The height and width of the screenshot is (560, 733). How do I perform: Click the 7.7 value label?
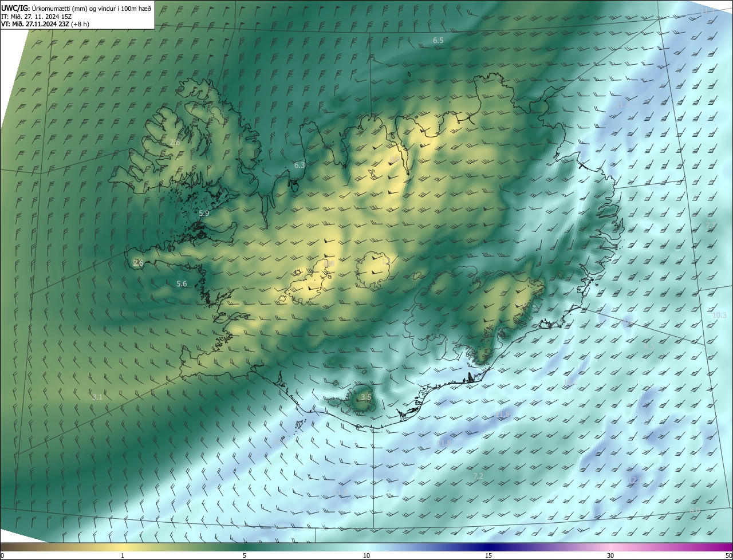(x=711, y=226)
